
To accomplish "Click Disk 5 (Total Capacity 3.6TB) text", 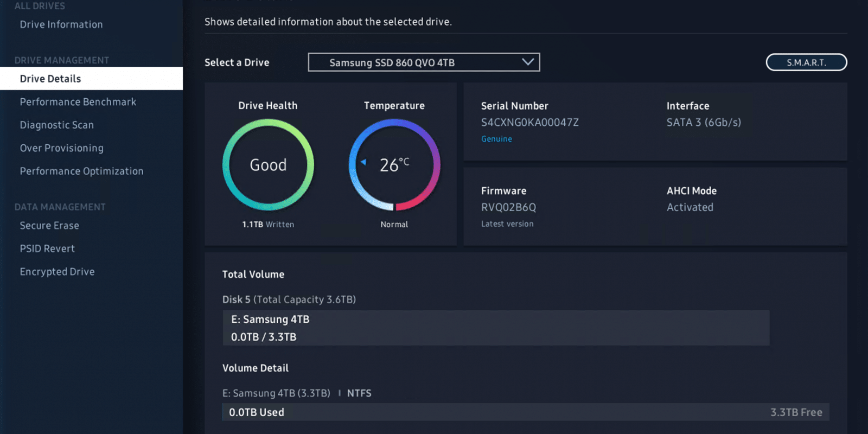I will [x=289, y=299].
